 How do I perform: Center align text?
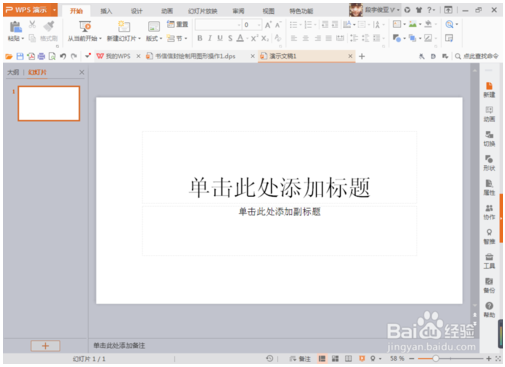coord(305,38)
